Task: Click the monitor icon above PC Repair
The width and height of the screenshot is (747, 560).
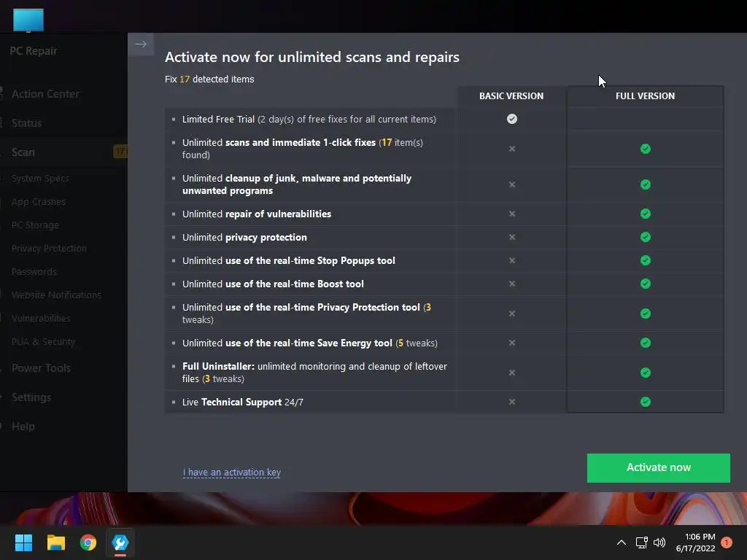Action: 28,20
